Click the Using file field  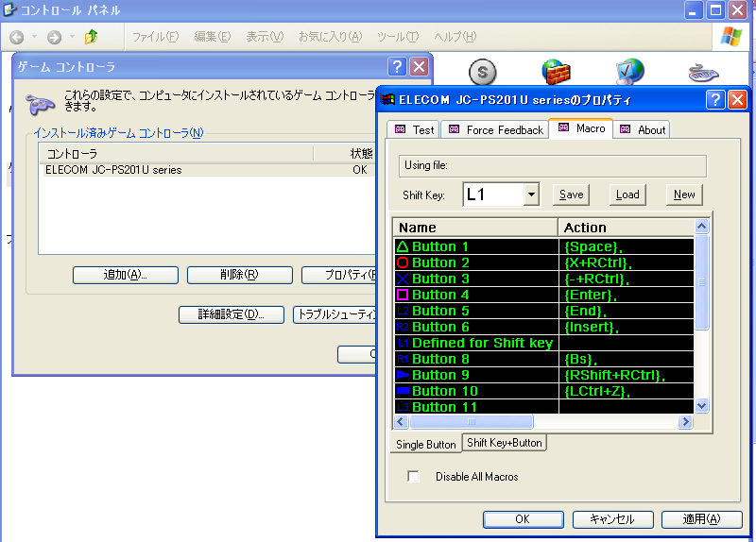[553, 166]
